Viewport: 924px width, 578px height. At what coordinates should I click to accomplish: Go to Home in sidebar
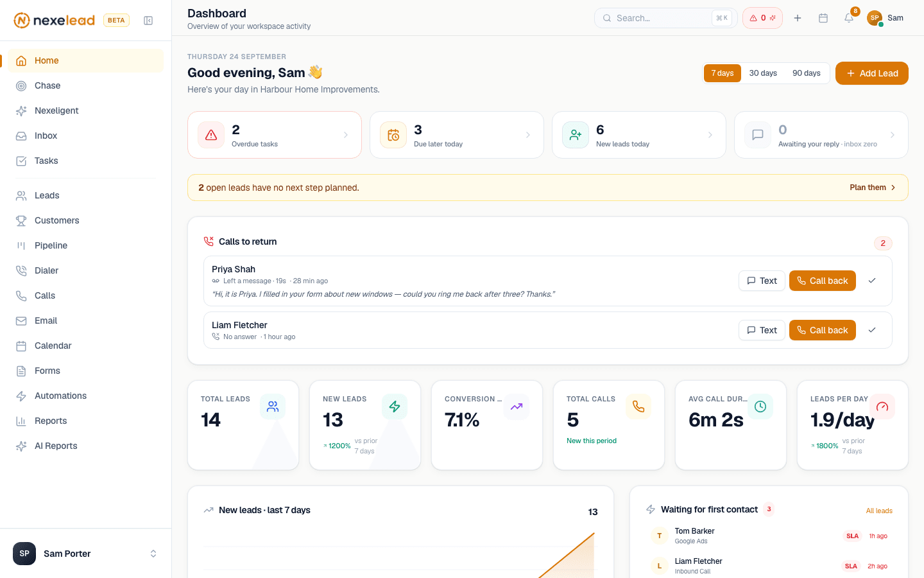coord(86,60)
